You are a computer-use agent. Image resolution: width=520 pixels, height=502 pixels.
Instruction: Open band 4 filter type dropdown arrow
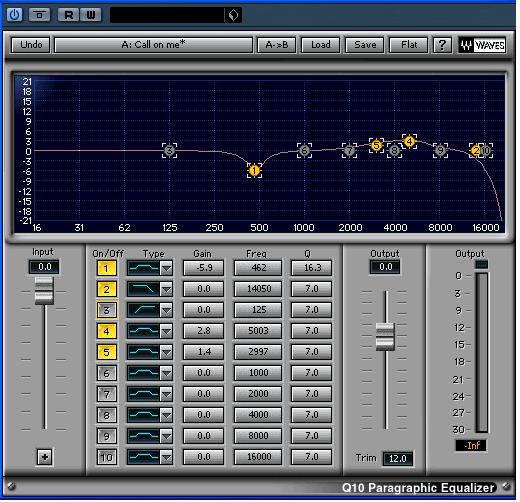tap(166, 331)
